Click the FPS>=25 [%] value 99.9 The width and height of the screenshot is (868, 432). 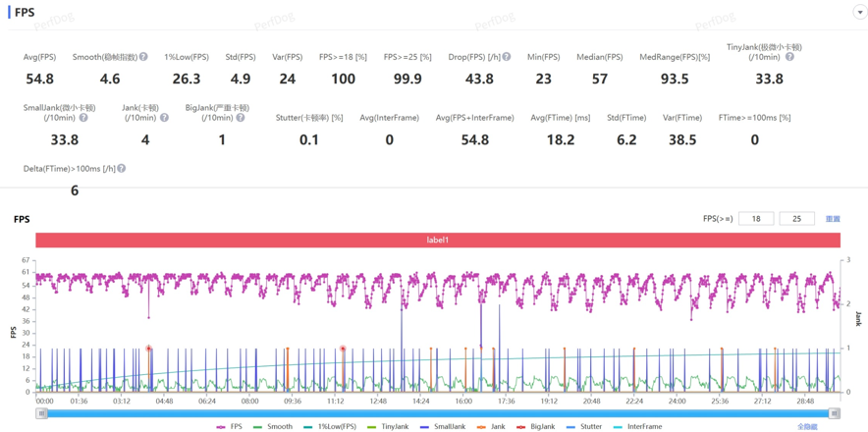point(407,80)
